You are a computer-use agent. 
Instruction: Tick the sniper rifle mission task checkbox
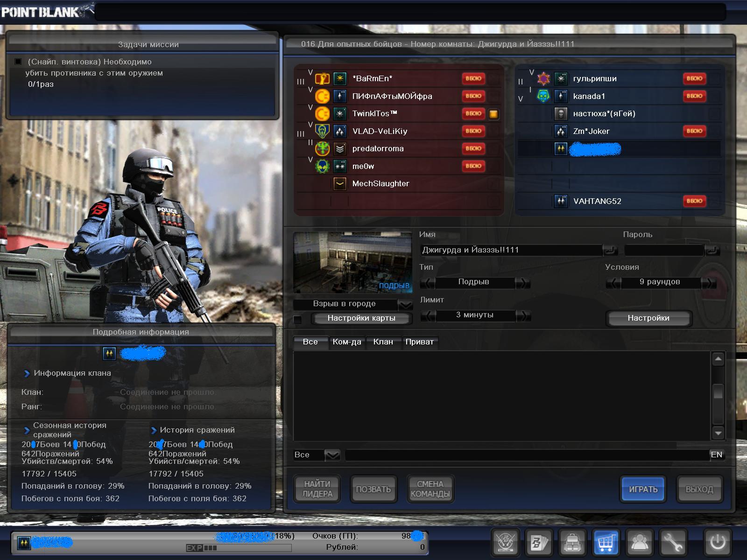point(18,62)
